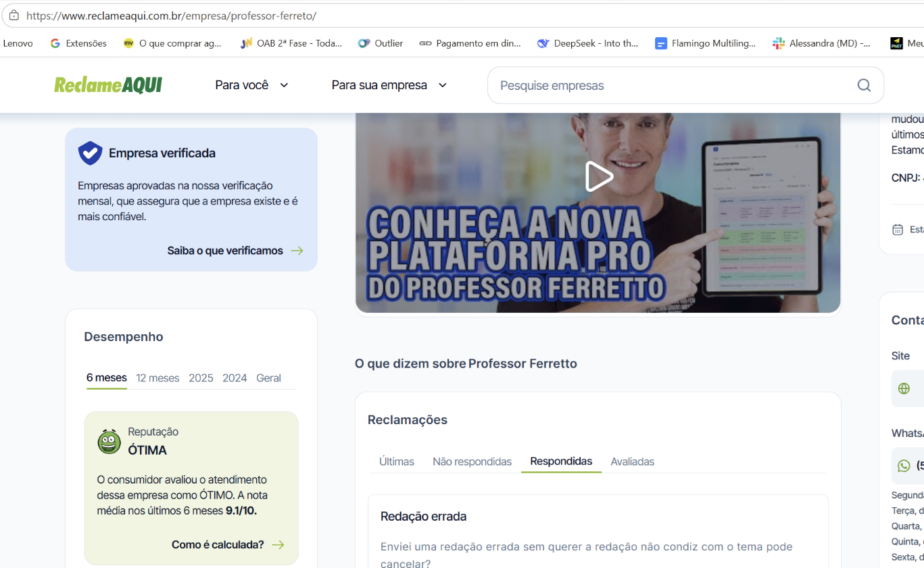Click 'Saiba o que verificamos' link
This screenshot has height=568, width=924.
[235, 251]
